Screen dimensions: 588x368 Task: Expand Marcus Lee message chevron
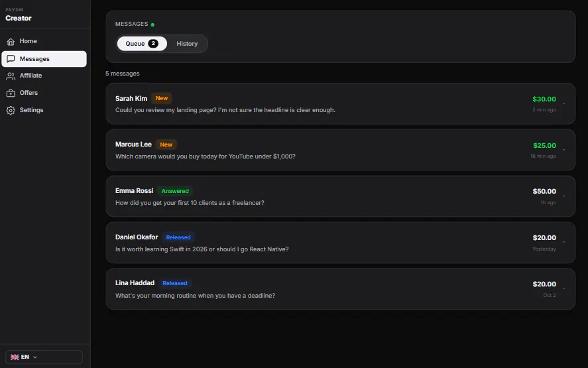(x=563, y=150)
